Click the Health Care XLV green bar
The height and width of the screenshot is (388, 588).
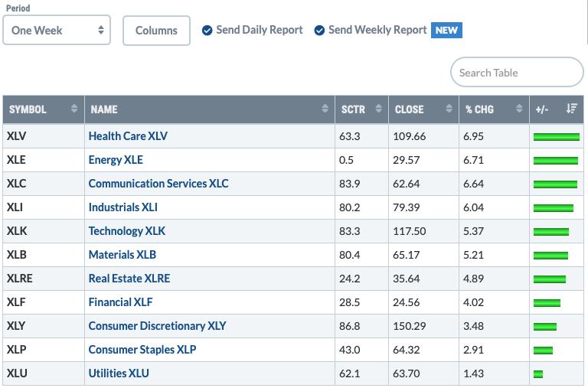pyautogui.click(x=556, y=137)
